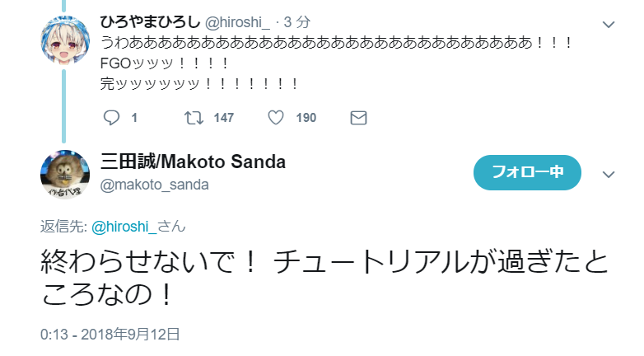Open the chevron menu beside フォロー中 button
The image size is (644, 356).
click(609, 174)
